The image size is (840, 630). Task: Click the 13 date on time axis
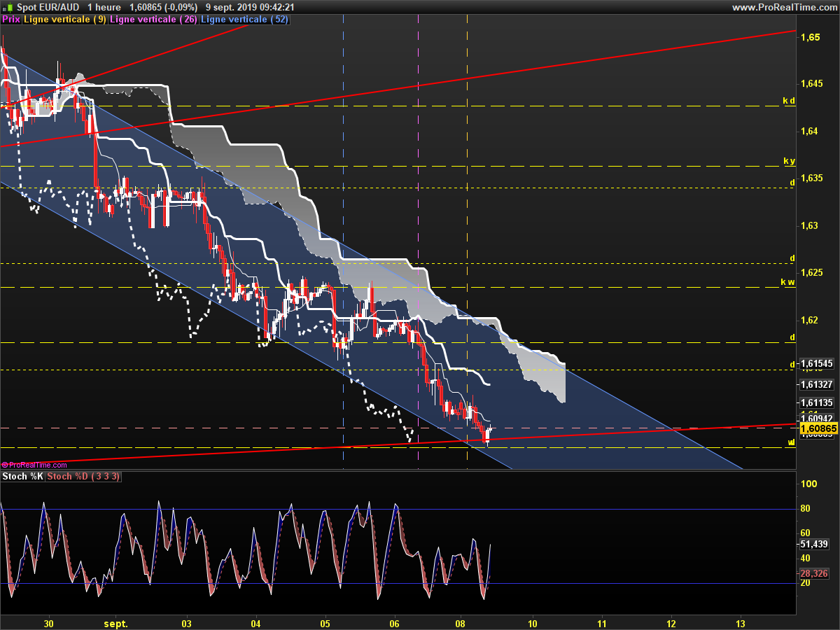741,622
